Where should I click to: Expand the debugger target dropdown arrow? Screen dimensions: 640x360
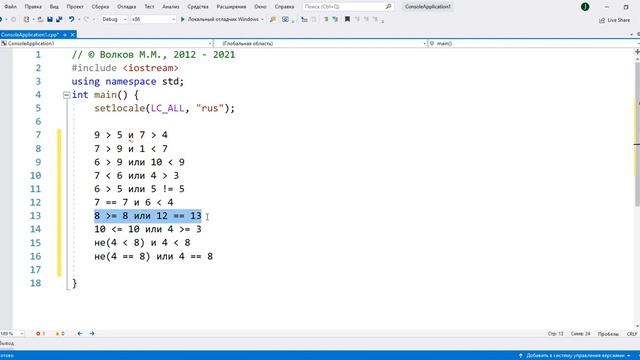click(x=262, y=19)
